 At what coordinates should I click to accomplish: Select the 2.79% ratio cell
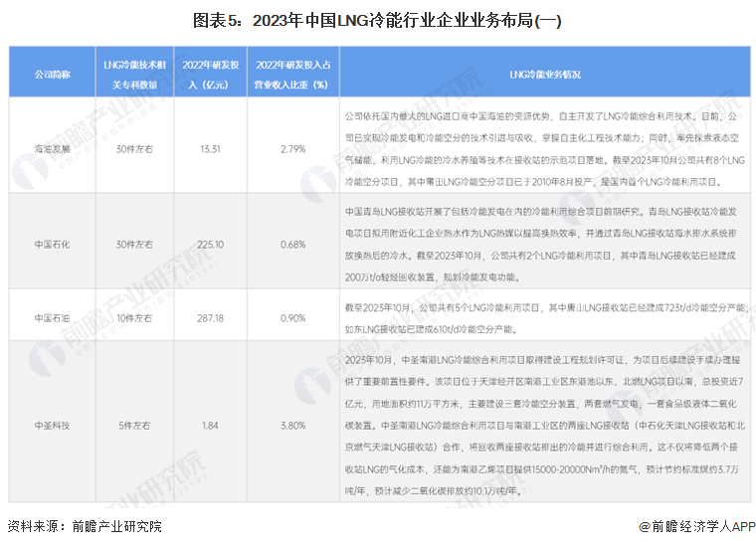coord(292,149)
